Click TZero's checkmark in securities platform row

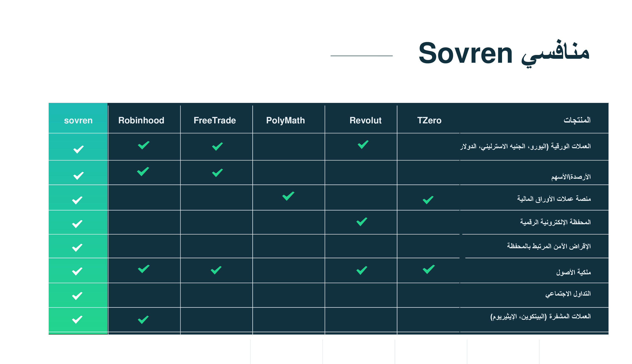coord(428,200)
